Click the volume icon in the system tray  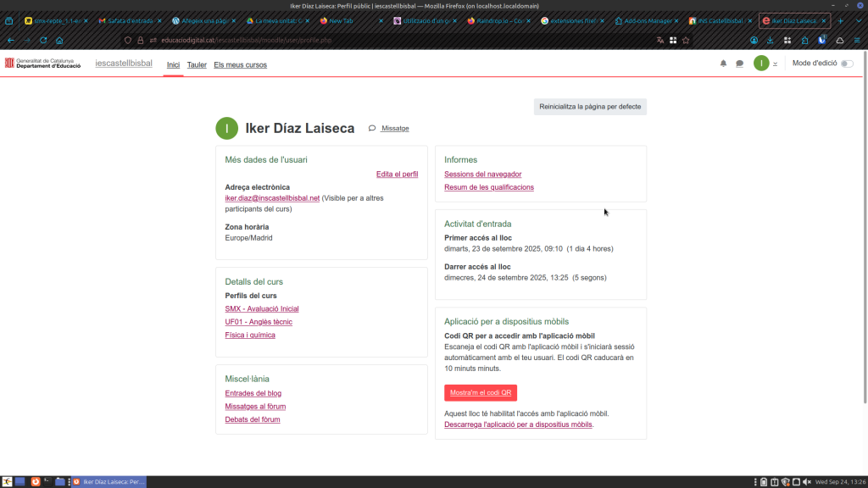click(x=806, y=482)
